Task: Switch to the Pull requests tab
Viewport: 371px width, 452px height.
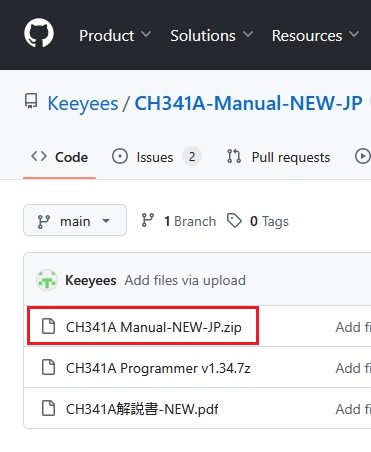Action: click(x=279, y=157)
